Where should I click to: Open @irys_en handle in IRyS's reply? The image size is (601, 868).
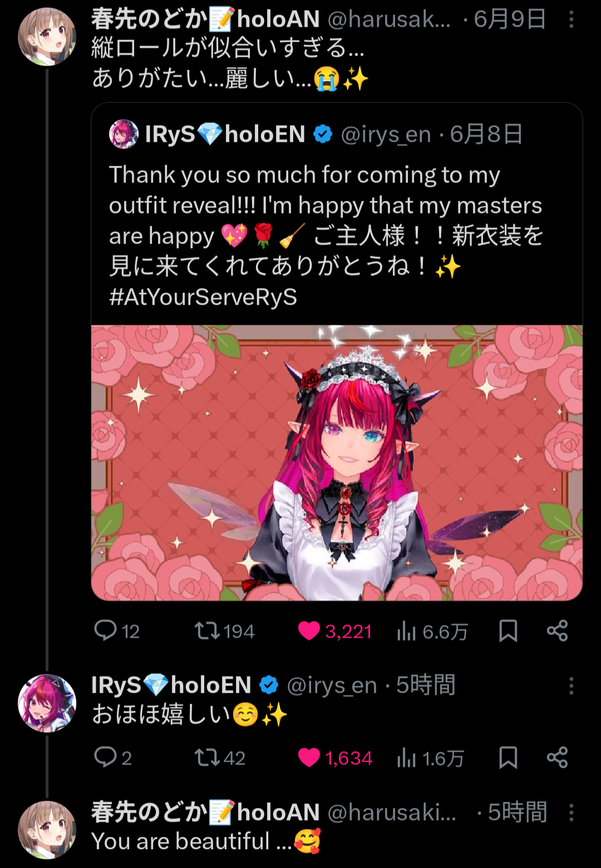[332, 686]
